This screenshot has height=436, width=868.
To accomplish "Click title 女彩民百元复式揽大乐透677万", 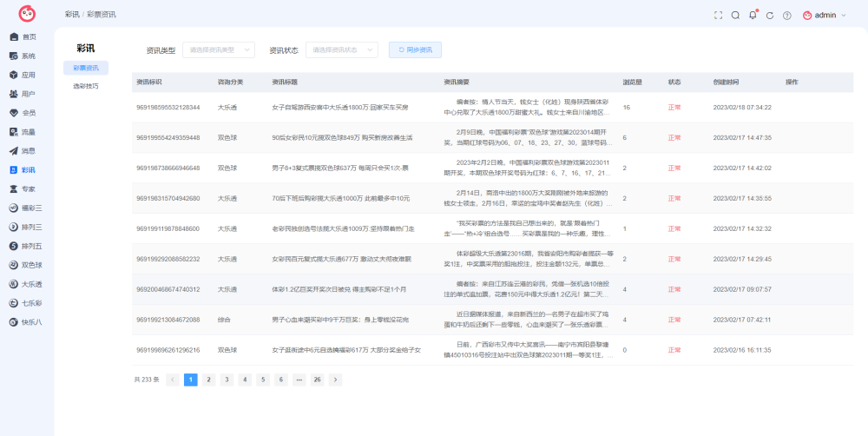I will tap(343, 259).
